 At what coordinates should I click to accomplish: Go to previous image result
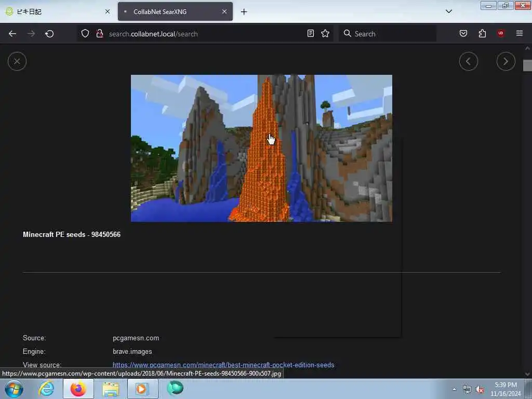(469, 61)
